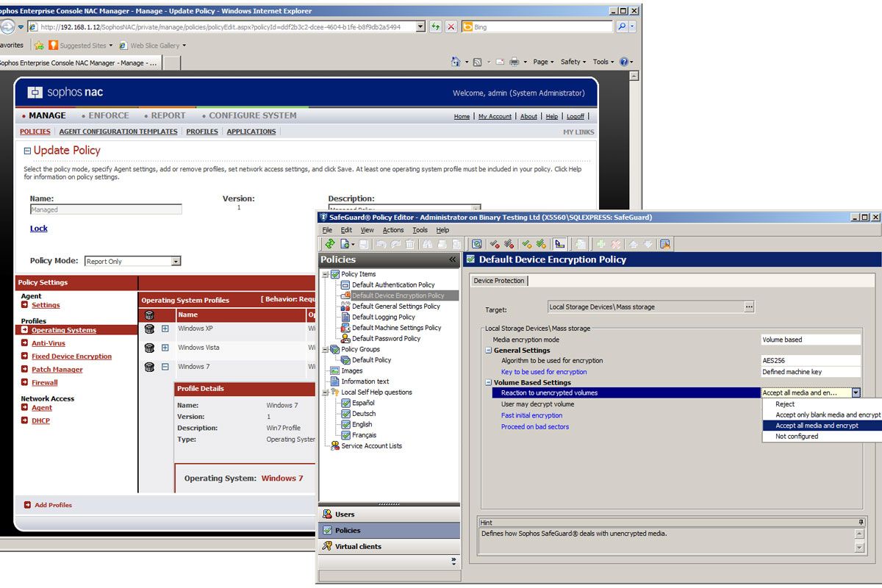Select Default Logging Policy tree item
Screen dimensions: 882x588
(383, 317)
